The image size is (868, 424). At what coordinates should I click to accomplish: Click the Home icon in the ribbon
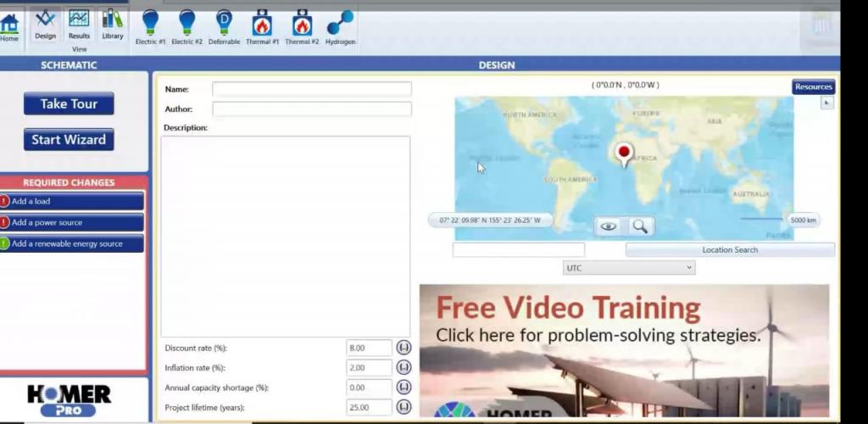click(9, 26)
